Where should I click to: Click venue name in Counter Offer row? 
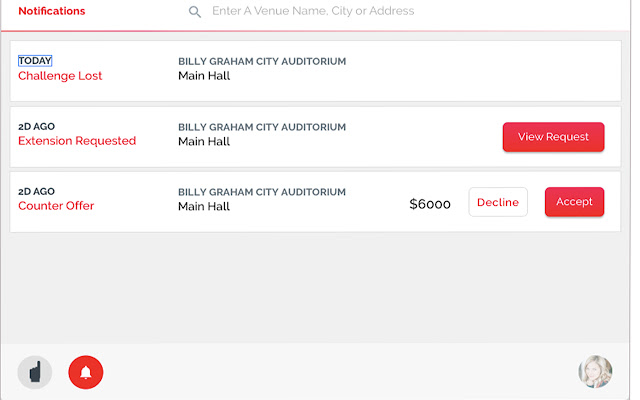coord(262,192)
